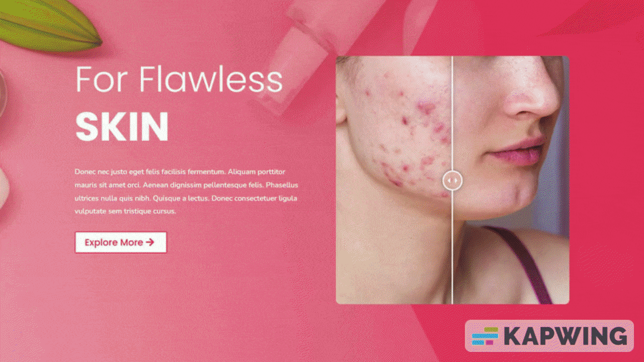Click the clear-skin 'after' side of the image
Screen dimensions: 644x362
click(x=511, y=180)
